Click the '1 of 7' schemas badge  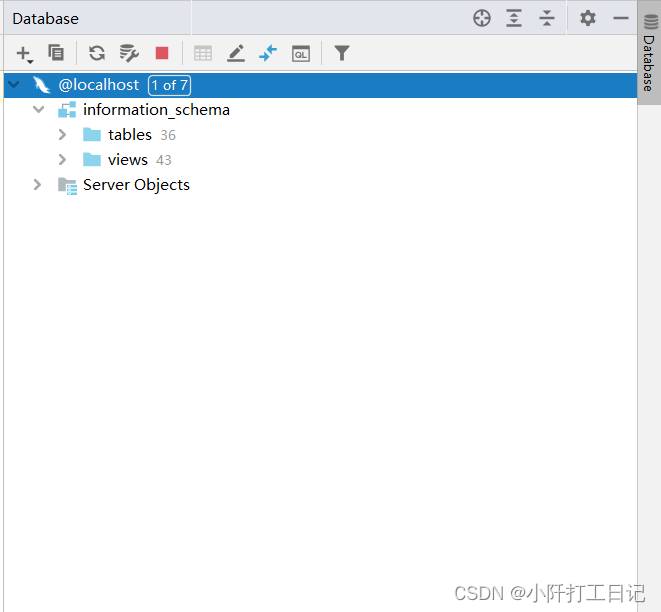[x=169, y=85]
